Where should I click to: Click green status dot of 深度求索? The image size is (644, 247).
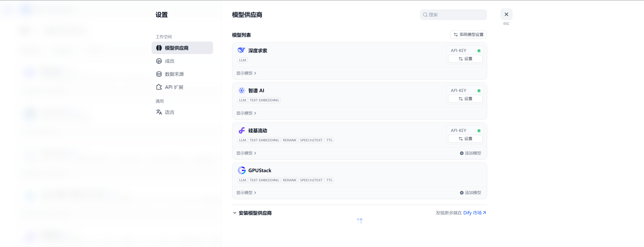479,51
